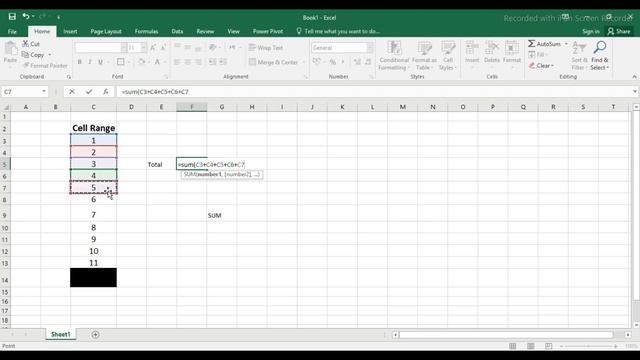Toggle Underline formatting

pyautogui.click(x=100, y=62)
